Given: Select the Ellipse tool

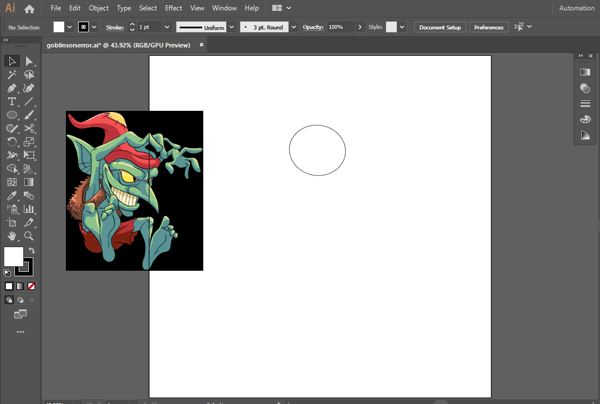Looking at the screenshot, I should click(x=12, y=115).
